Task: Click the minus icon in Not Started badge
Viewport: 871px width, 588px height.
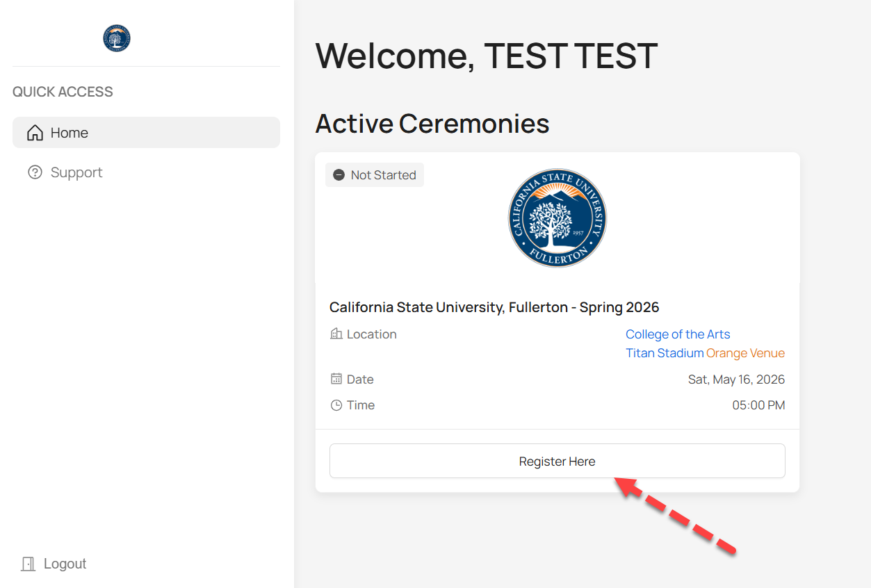Action: click(x=339, y=174)
